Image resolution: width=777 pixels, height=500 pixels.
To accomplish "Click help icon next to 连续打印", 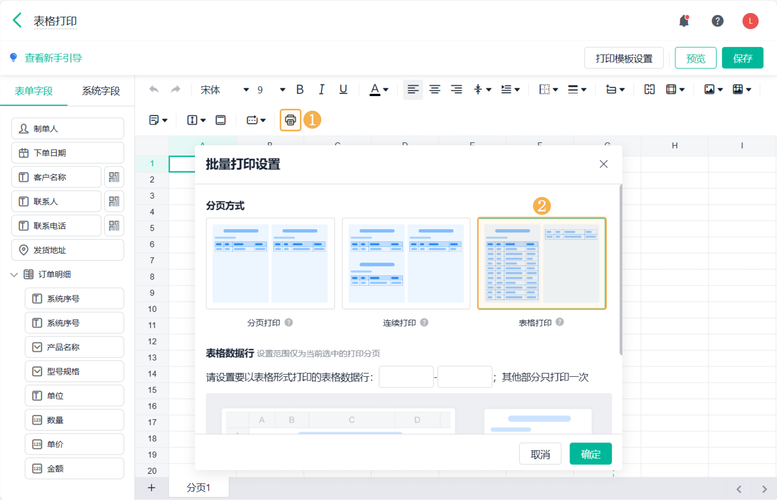I will point(424,322).
